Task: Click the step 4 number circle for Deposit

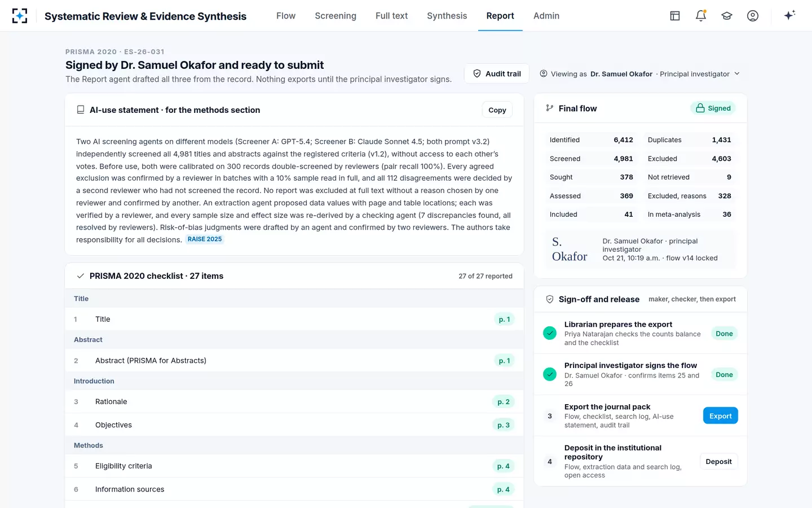Action: coord(550,462)
